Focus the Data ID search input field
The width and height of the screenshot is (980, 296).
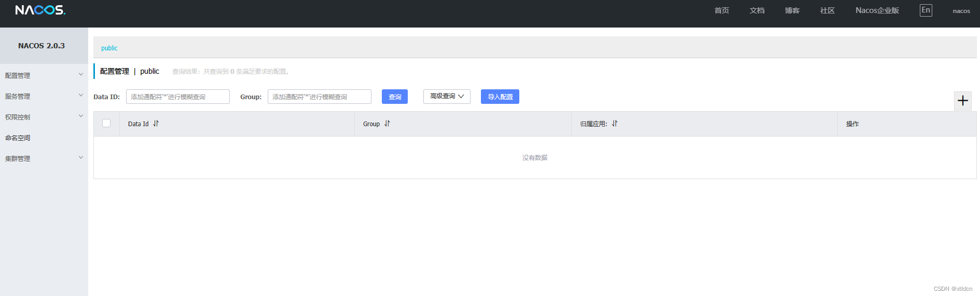point(177,97)
